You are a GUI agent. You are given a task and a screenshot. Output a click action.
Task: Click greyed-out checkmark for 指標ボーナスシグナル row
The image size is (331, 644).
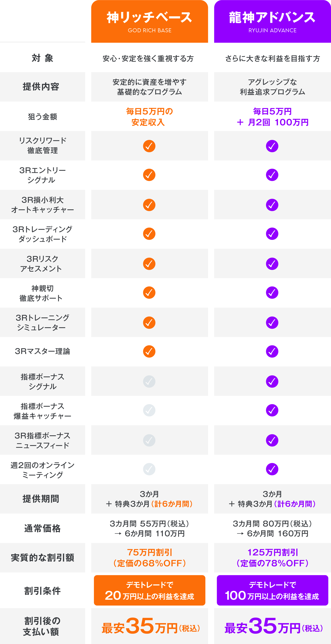pos(149,381)
